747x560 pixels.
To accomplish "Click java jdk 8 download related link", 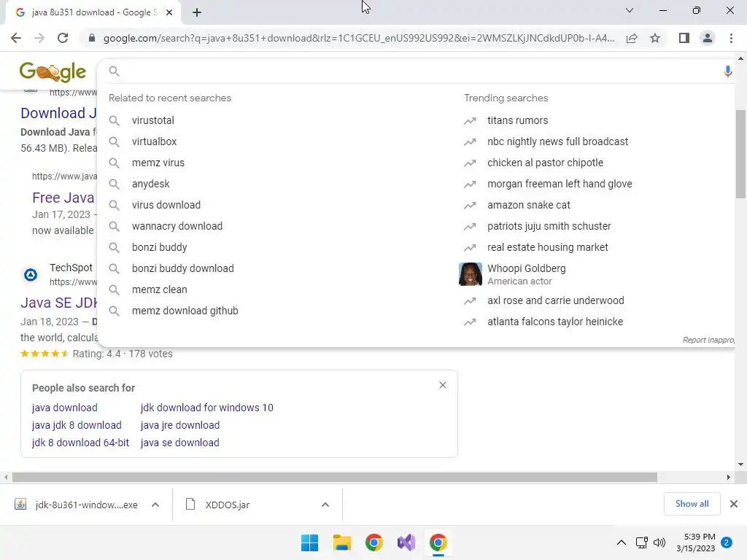I will point(77,425).
